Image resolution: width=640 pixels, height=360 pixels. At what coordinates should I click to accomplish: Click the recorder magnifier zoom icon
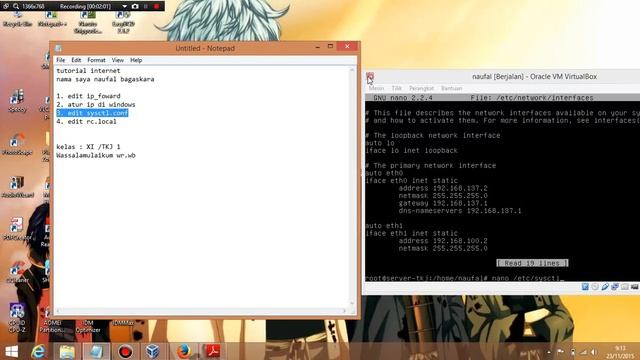[16, 6]
